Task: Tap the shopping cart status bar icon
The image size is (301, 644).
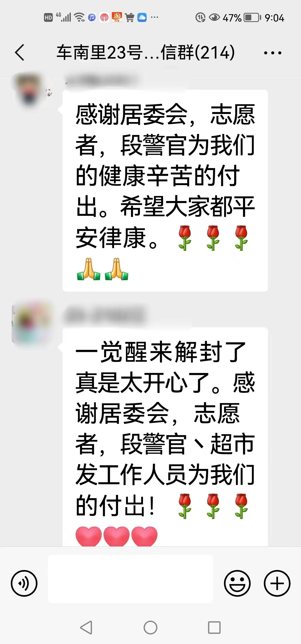Action: [130, 18]
